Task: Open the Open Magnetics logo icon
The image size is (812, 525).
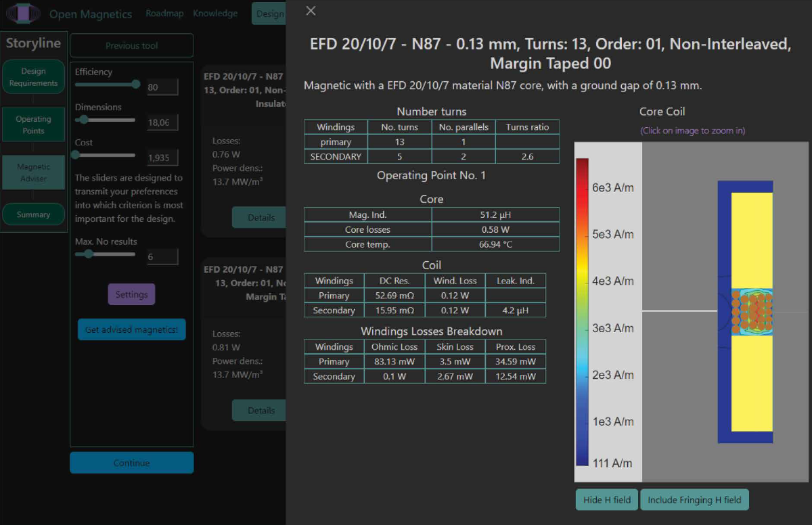Action: 24,14
